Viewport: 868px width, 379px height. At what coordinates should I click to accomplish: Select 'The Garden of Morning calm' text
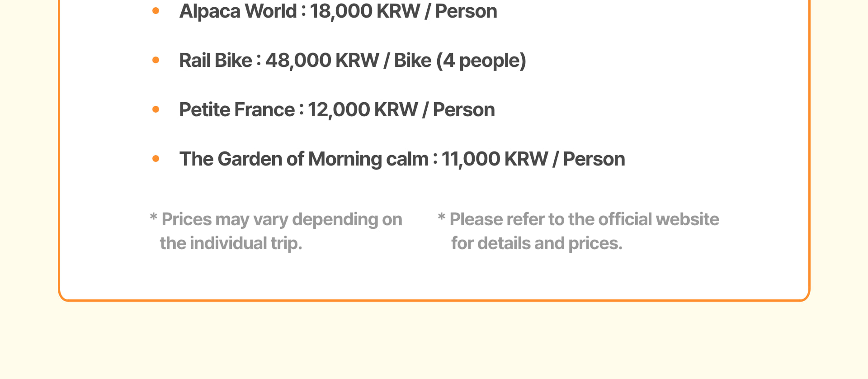[x=304, y=159]
